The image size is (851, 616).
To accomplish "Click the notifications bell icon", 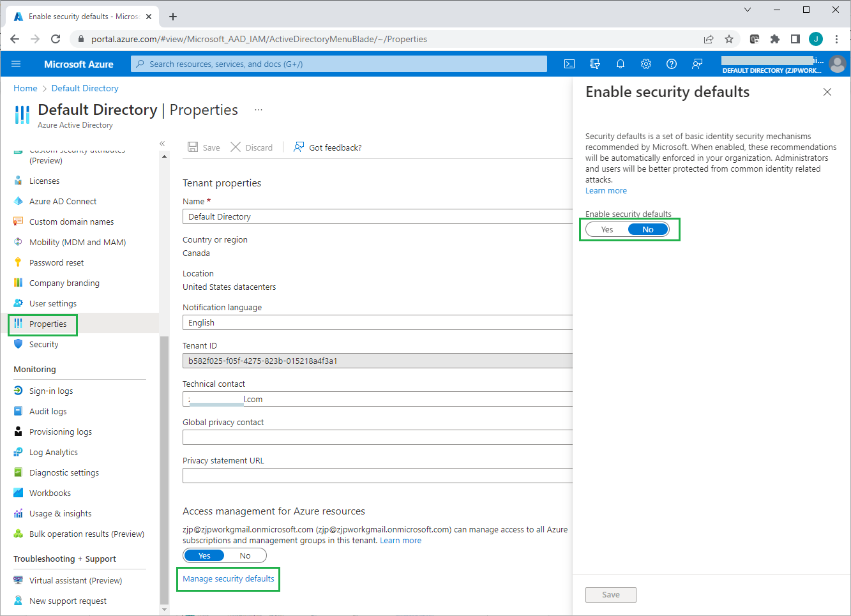I will [x=621, y=64].
